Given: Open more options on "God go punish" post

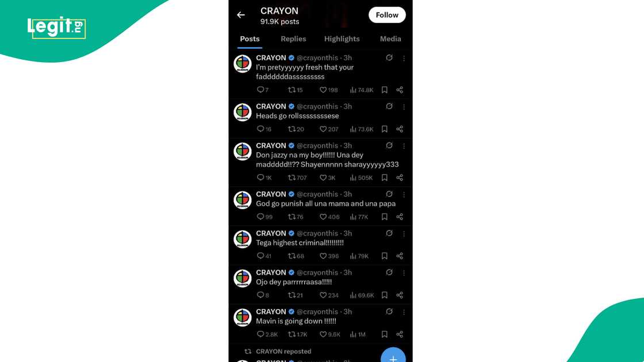Looking at the screenshot, I should [404, 195].
